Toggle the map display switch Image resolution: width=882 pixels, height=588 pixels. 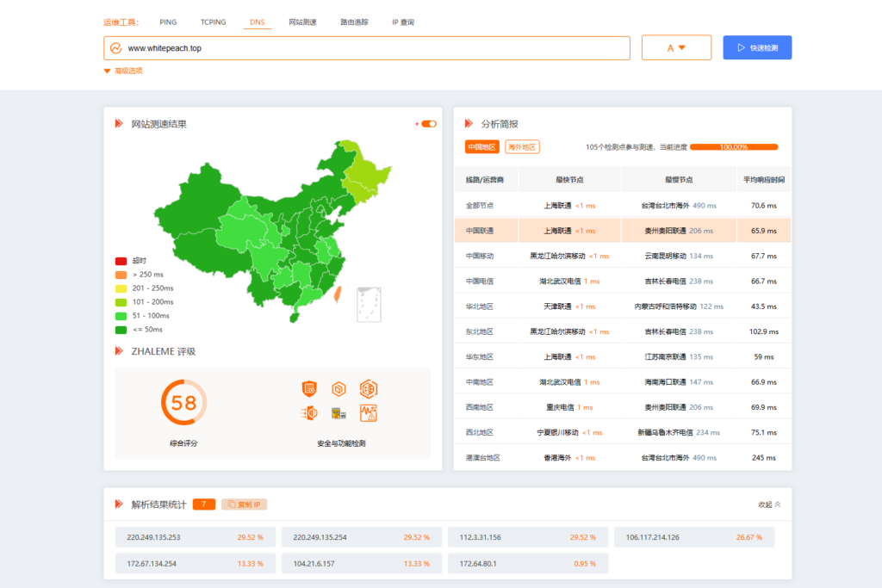(x=429, y=124)
